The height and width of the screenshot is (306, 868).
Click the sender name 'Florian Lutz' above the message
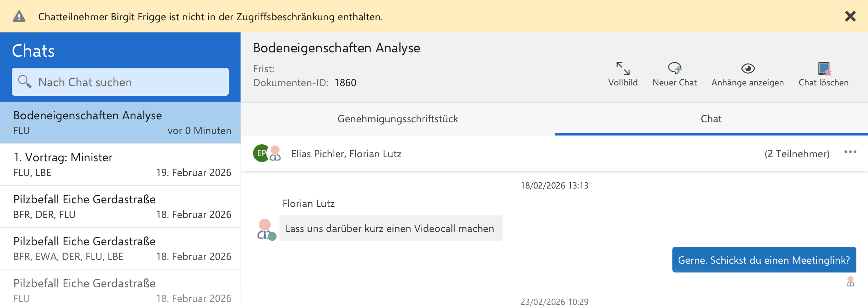pyautogui.click(x=309, y=204)
